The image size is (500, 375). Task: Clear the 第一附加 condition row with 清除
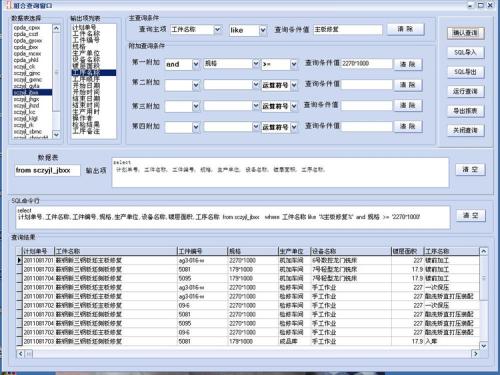point(408,64)
